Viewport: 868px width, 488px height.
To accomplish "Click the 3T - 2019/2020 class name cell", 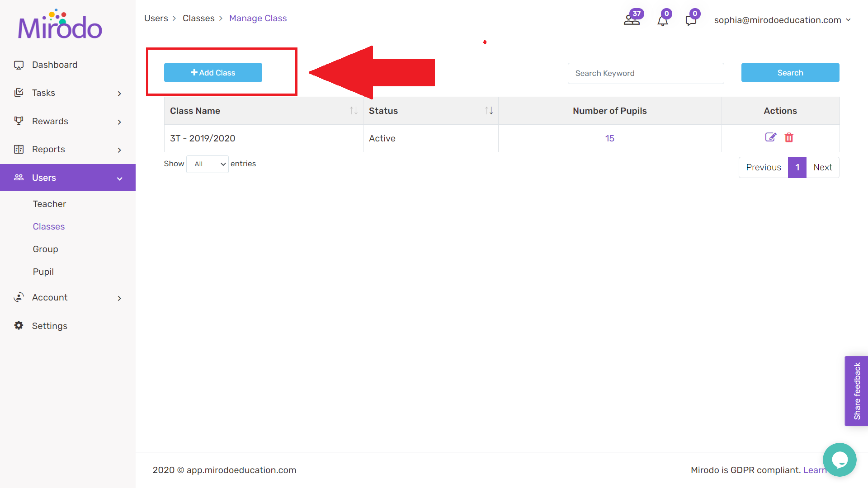I will tap(264, 138).
